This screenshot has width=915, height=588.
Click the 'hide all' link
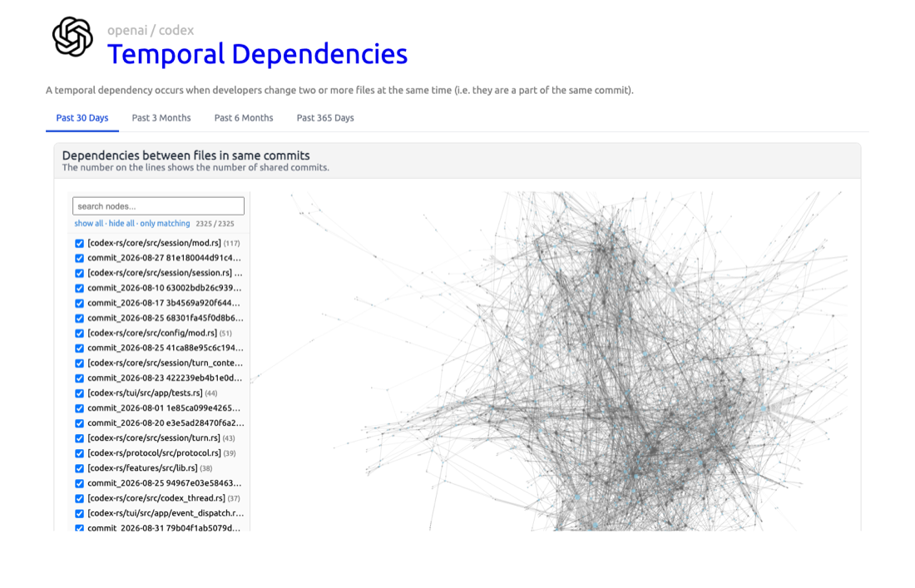tap(121, 224)
